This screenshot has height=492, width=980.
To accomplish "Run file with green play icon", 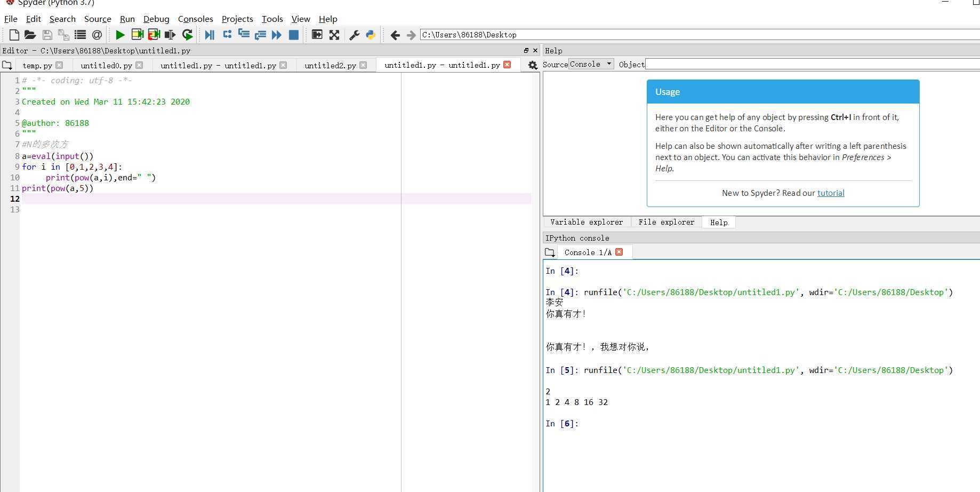I will pos(120,35).
